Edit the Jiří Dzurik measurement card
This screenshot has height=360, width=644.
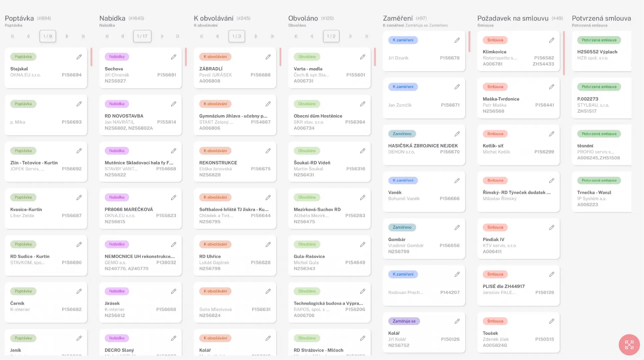457,40
